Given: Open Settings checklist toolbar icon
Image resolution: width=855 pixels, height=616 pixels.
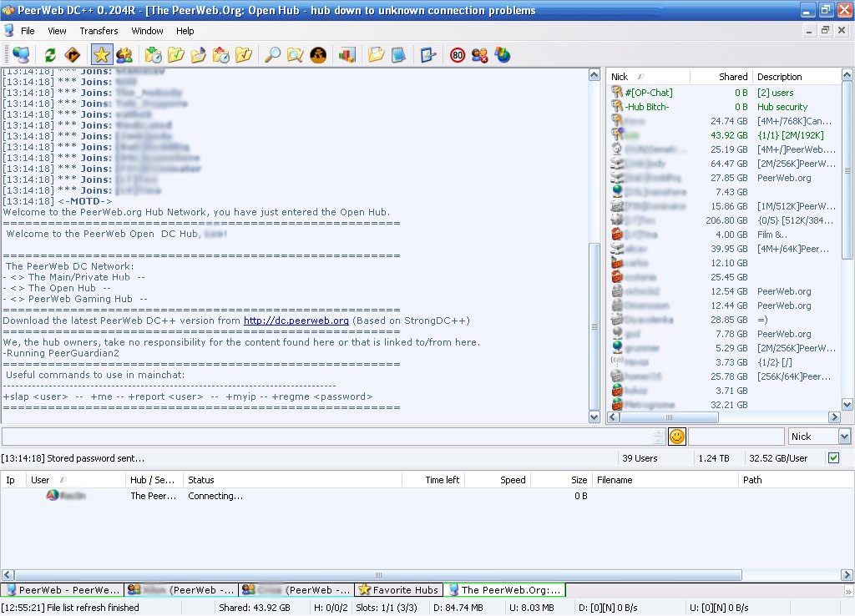Looking at the screenshot, I should point(428,55).
